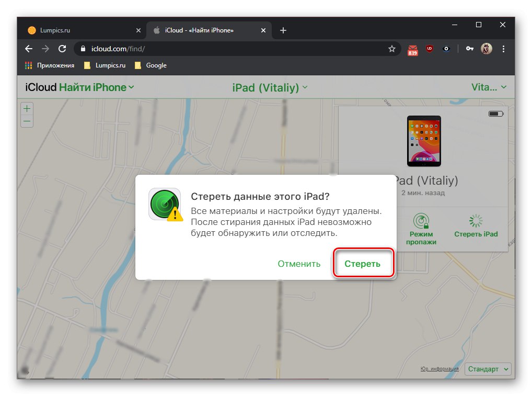Click the eye extension icon
532x396 pixels.
click(x=446, y=49)
